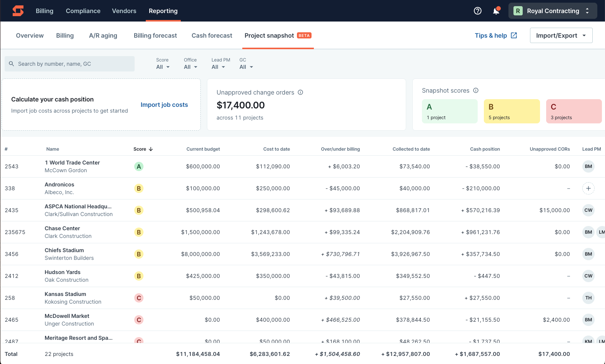Open 1 World Trade Center project
The width and height of the screenshot is (605, 364).
point(72,163)
